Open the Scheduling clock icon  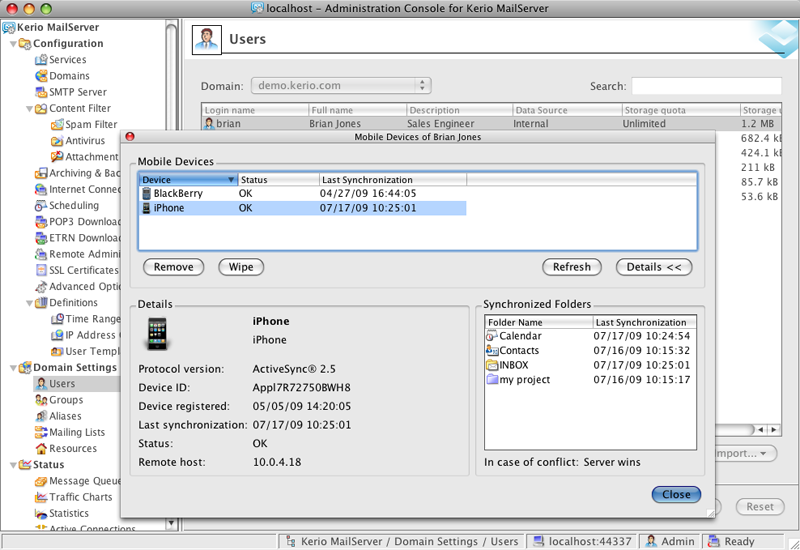tap(41, 206)
